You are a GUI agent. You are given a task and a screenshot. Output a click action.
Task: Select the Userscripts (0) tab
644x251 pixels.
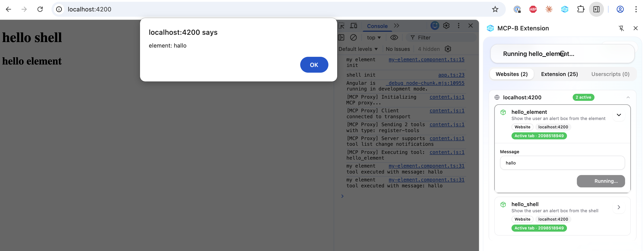click(x=611, y=74)
